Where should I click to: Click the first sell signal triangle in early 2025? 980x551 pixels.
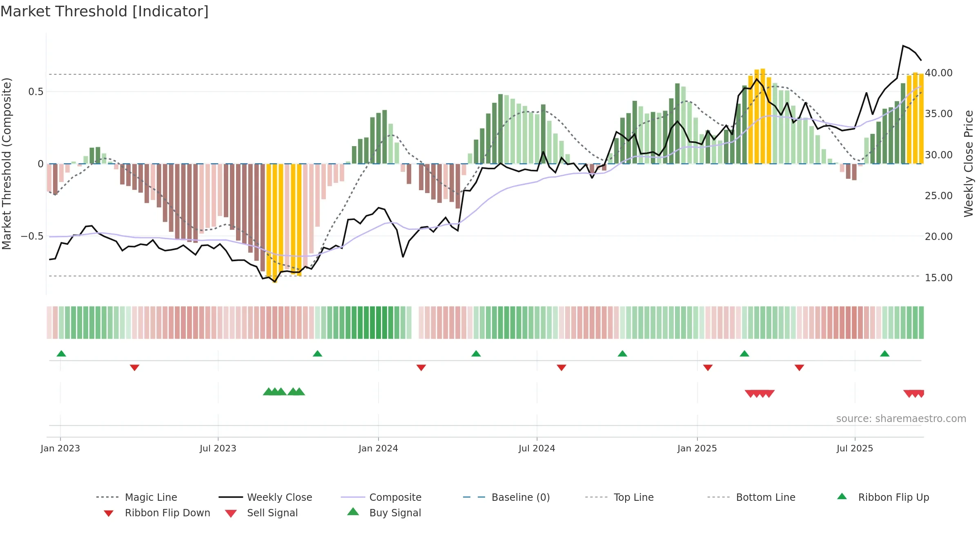click(x=751, y=393)
